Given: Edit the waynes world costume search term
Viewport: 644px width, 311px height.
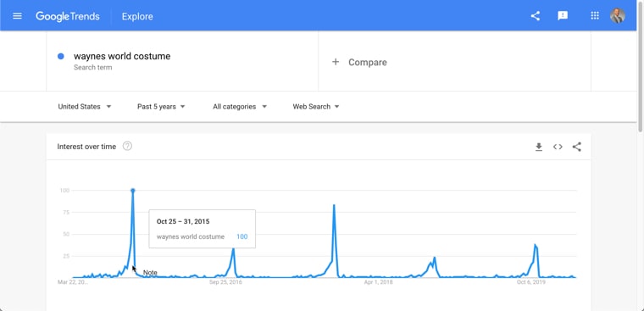Looking at the screenshot, I should (122, 56).
